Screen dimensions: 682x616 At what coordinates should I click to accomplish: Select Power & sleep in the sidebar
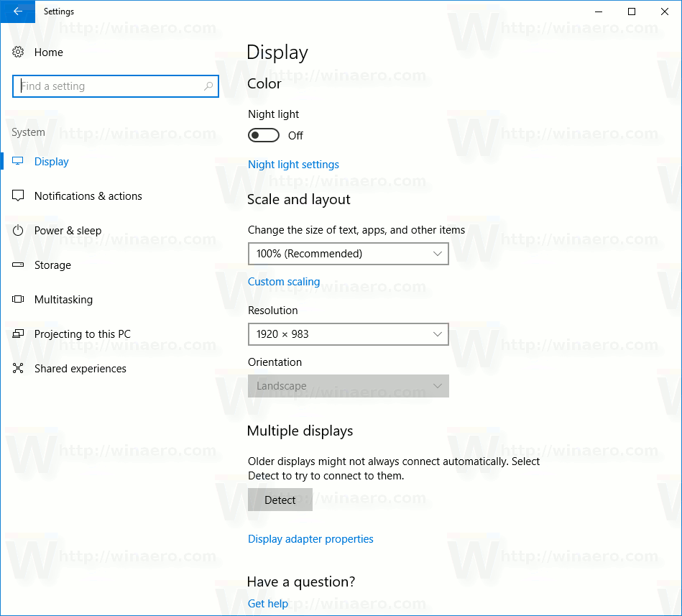[67, 230]
